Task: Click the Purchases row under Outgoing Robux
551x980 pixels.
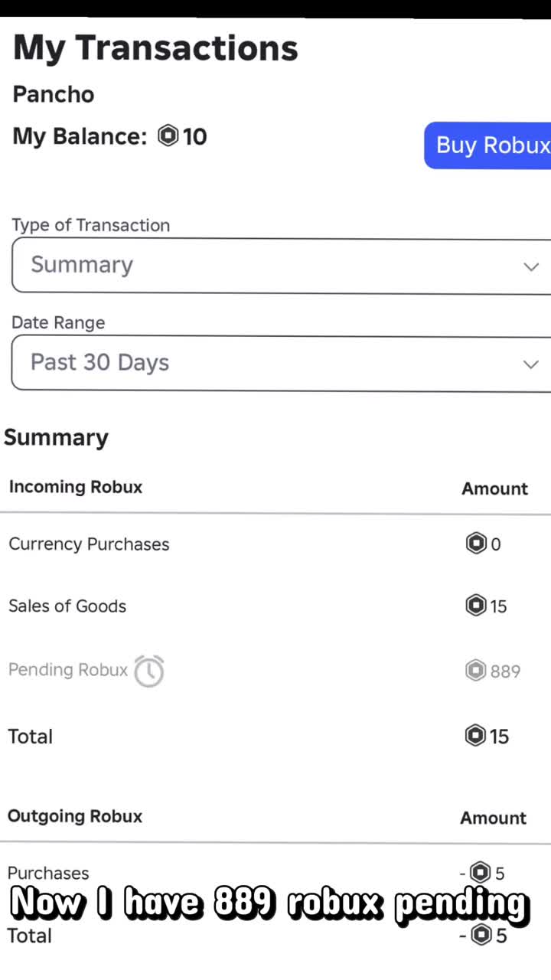Action: point(48,873)
